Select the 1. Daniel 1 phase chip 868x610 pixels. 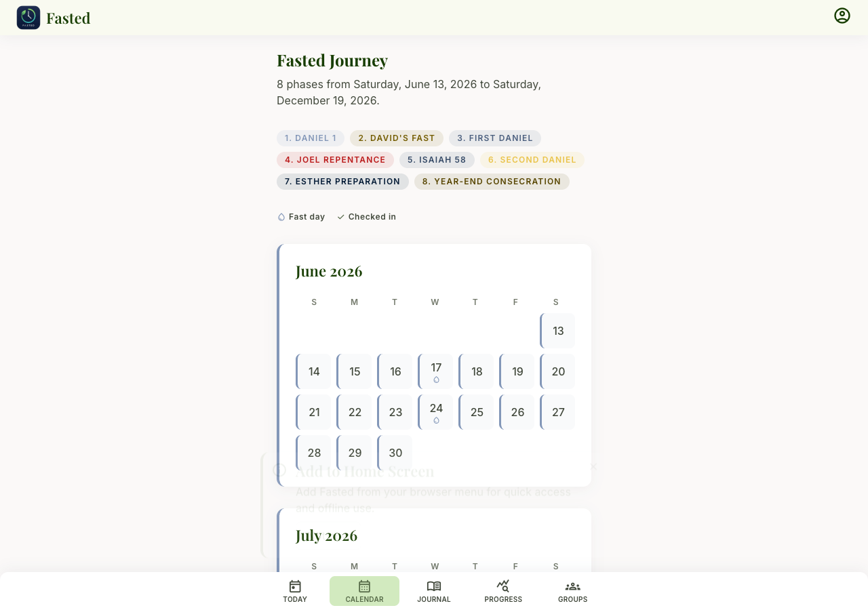click(311, 138)
